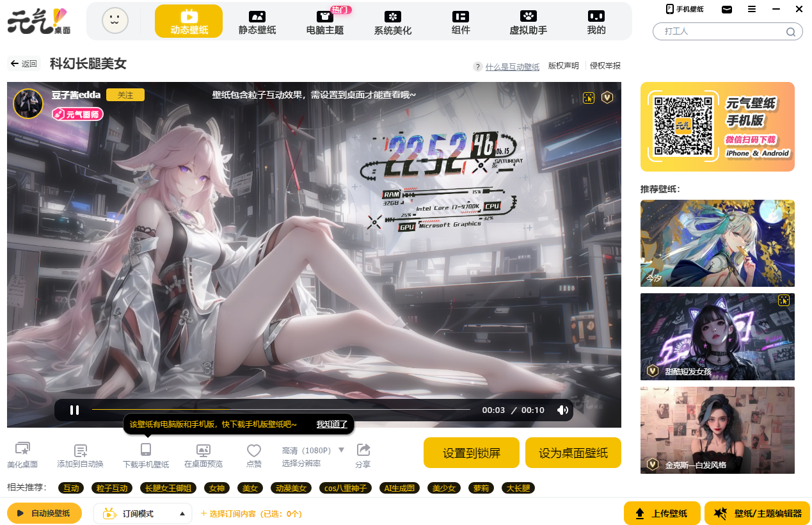Viewport: 812px width, 525px height.
Task: Select the cos八重神子 tag
Action: (x=346, y=489)
